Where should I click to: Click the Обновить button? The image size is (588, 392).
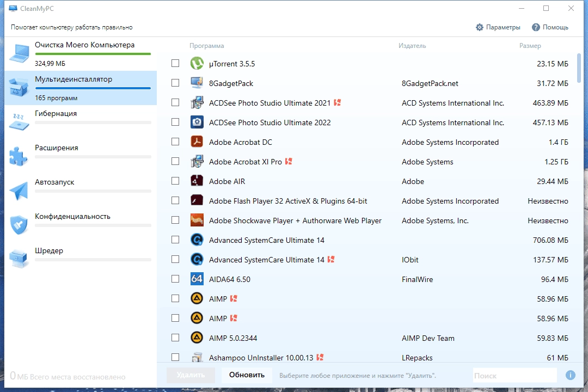[x=247, y=375]
